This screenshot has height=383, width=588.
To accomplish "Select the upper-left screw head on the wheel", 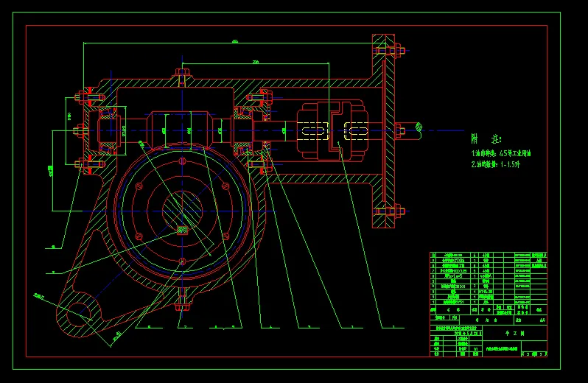I will coord(139,186).
